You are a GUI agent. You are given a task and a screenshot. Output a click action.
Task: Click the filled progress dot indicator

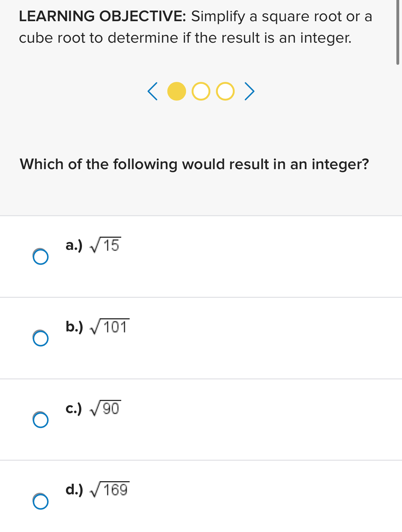coord(176,92)
